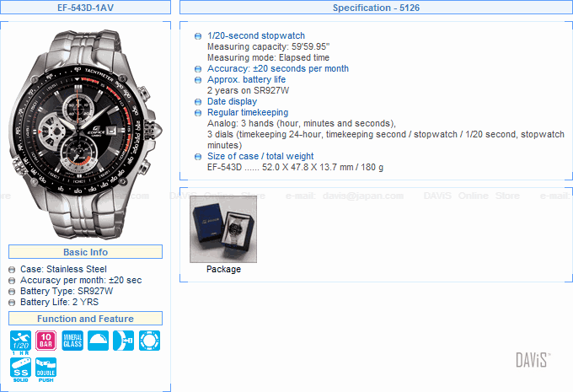Click the Basic Info section heading

pyautogui.click(x=85, y=252)
